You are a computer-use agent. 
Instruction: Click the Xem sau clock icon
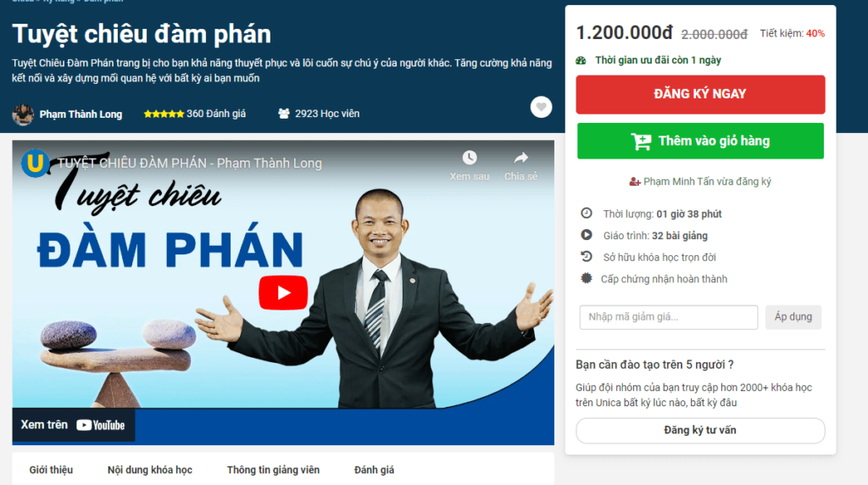pyautogui.click(x=470, y=158)
